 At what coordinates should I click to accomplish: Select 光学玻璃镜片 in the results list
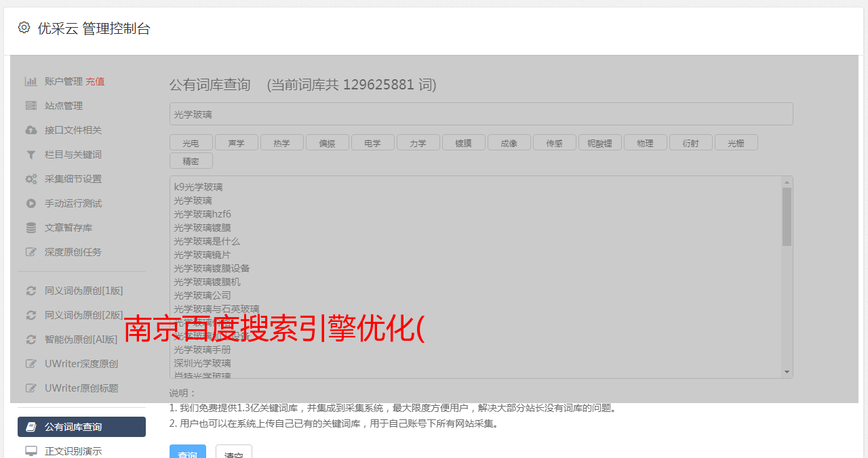202,255
